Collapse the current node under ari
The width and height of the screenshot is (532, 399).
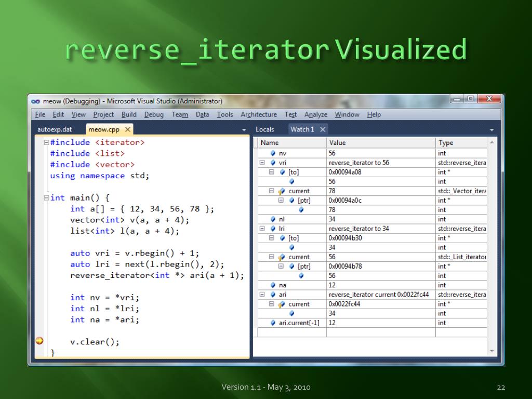(x=271, y=304)
